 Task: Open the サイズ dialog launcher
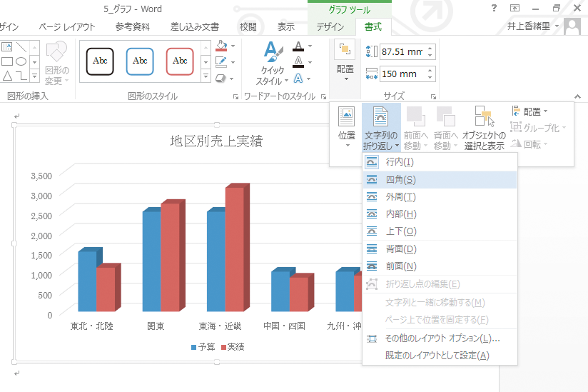click(x=433, y=97)
